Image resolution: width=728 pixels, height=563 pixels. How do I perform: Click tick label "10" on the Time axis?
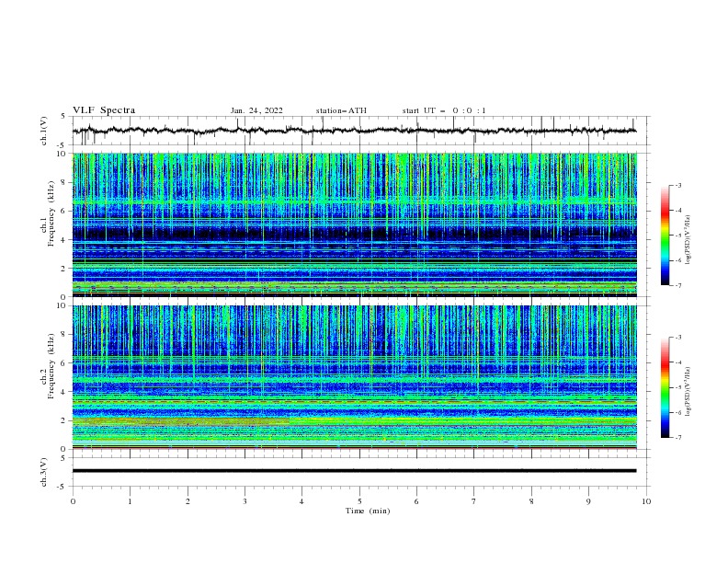646,501
